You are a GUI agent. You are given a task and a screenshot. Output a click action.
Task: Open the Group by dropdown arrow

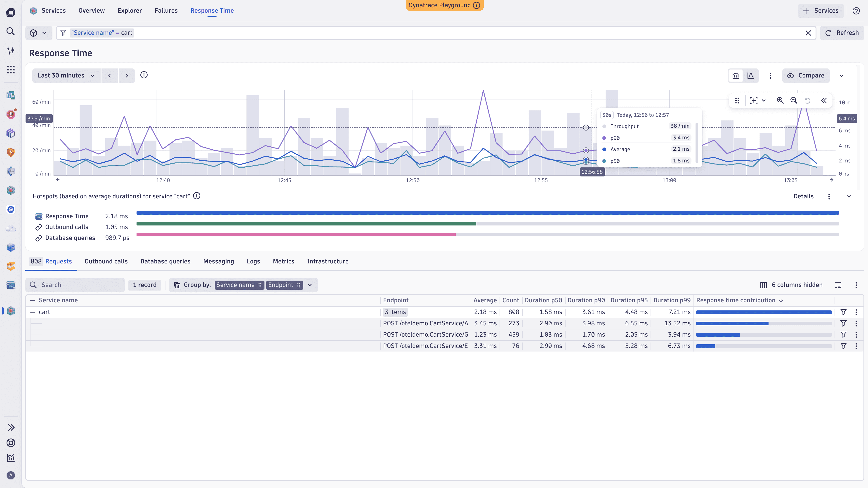[310, 285]
